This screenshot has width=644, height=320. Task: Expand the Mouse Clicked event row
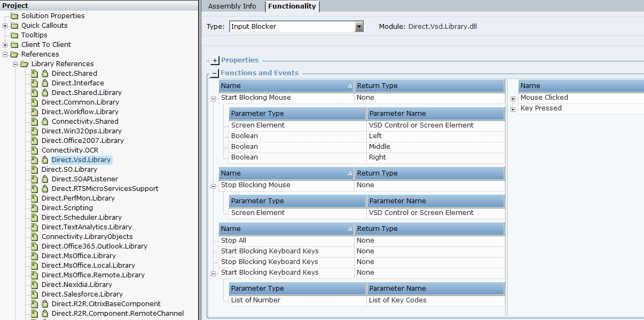513,98
